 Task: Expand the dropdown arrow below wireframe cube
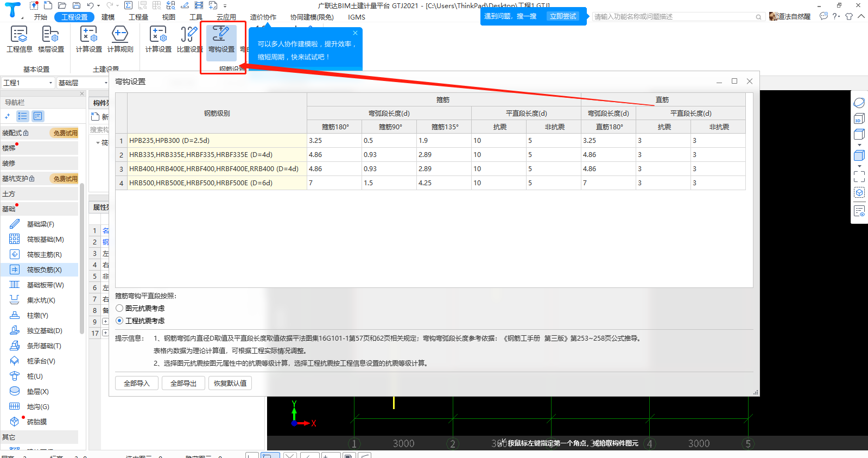click(859, 145)
